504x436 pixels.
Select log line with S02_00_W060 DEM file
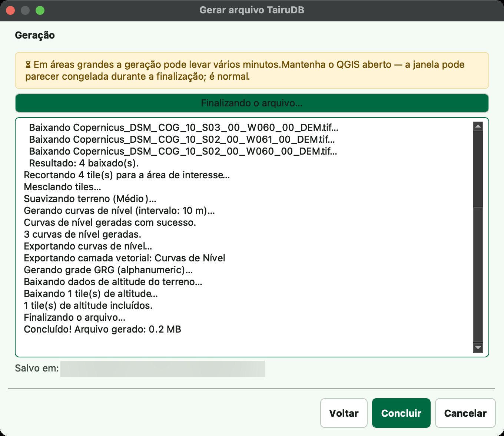[x=183, y=151]
